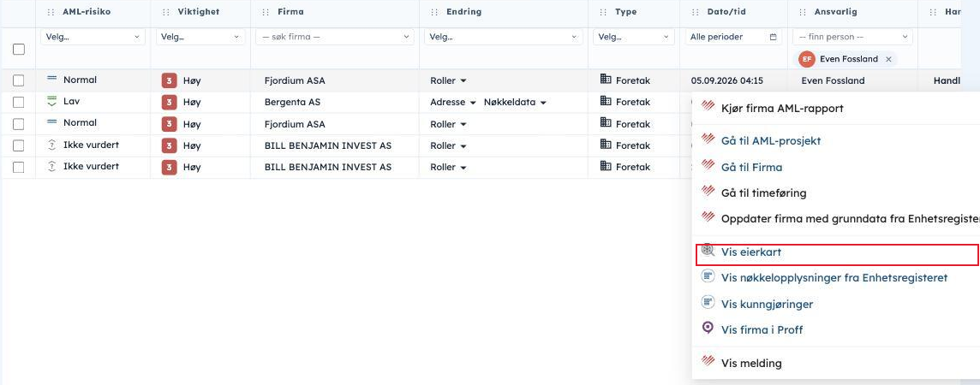Click the 'Ansvarlig' column header
Image resolution: width=980 pixels, height=385 pixels.
(835, 12)
